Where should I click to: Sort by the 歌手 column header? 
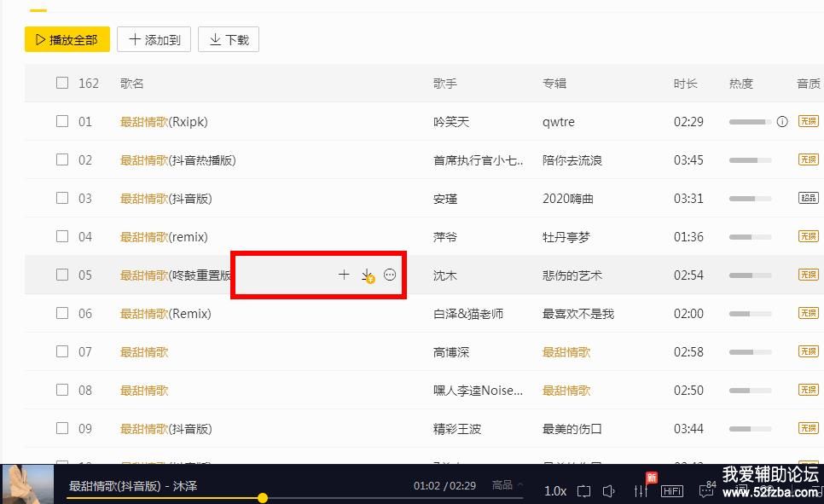point(445,83)
